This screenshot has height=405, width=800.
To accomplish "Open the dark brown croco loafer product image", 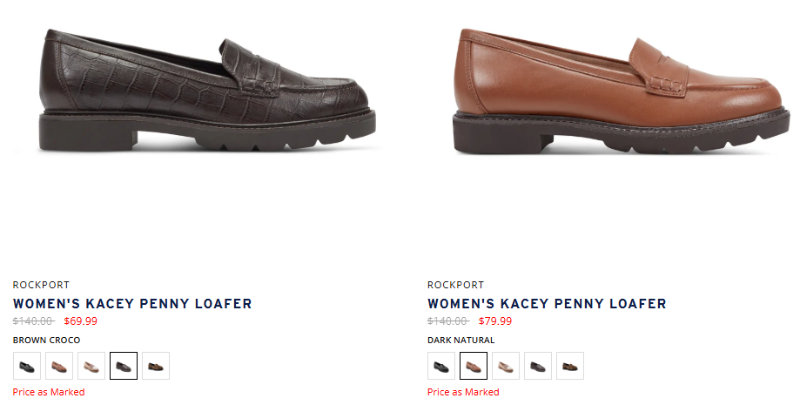I will pyautogui.click(x=207, y=90).
